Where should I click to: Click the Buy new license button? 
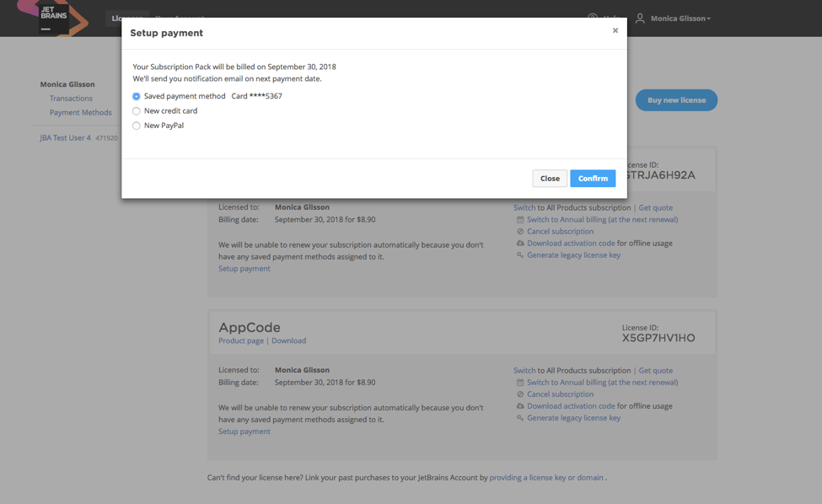point(676,100)
